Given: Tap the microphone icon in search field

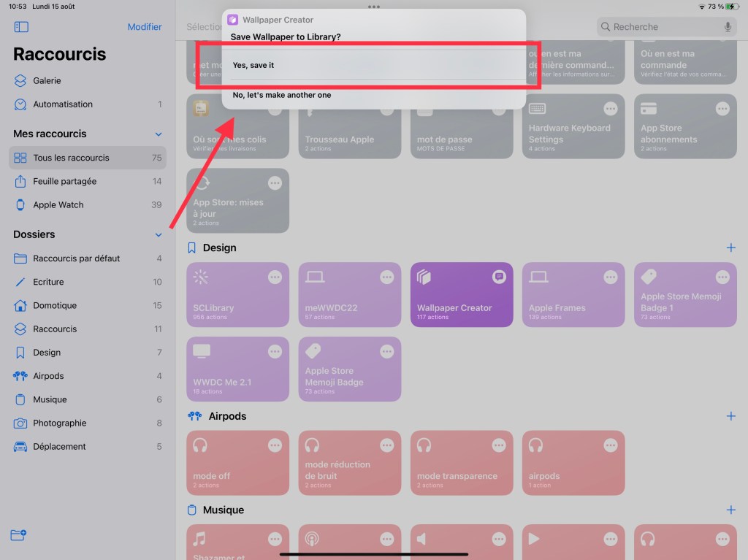Looking at the screenshot, I should pos(728,27).
